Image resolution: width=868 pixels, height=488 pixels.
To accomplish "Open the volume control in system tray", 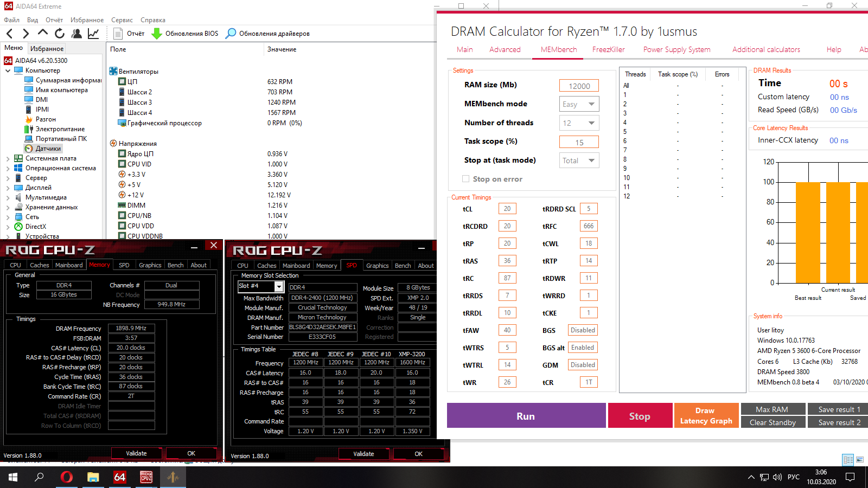I will click(x=777, y=477).
